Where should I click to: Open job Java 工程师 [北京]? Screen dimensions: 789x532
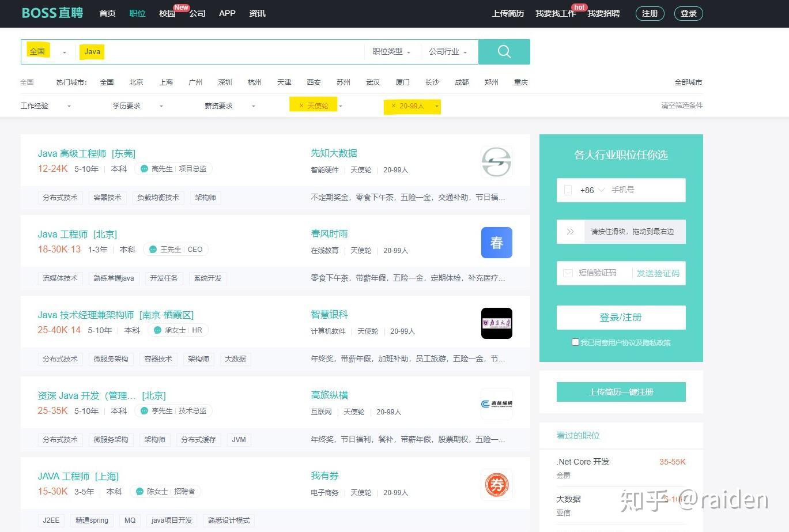tap(77, 235)
